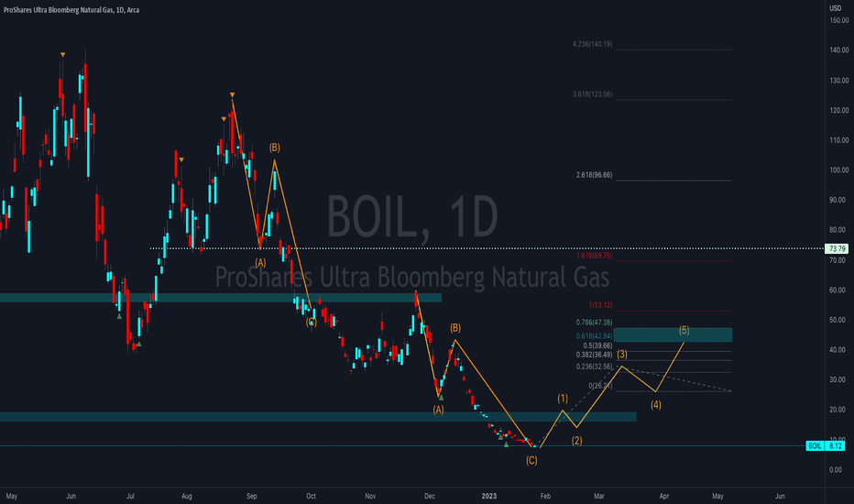Click the 60.00 price axis label
Image resolution: width=854 pixels, height=504 pixels.
pos(838,290)
